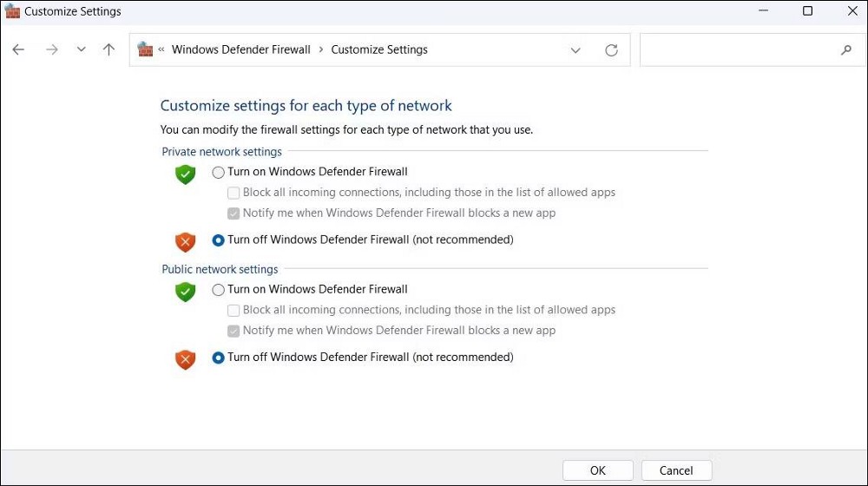This screenshot has height=486, width=868.
Task: Close the Customize Settings window
Action: pyautogui.click(x=852, y=10)
